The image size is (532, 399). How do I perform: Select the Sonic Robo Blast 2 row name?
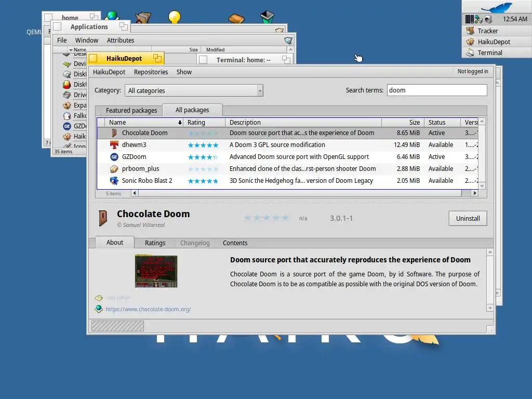pos(147,180)
